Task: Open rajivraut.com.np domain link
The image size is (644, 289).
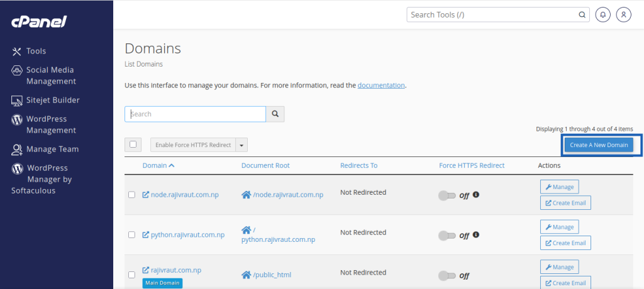Action: tap(176, 270)
